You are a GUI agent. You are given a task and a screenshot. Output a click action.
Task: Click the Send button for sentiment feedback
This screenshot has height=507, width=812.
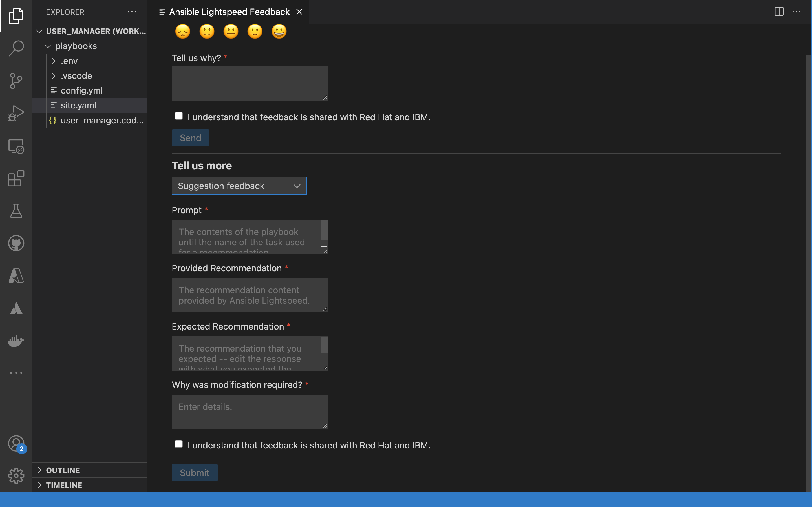tap(190, 137)
